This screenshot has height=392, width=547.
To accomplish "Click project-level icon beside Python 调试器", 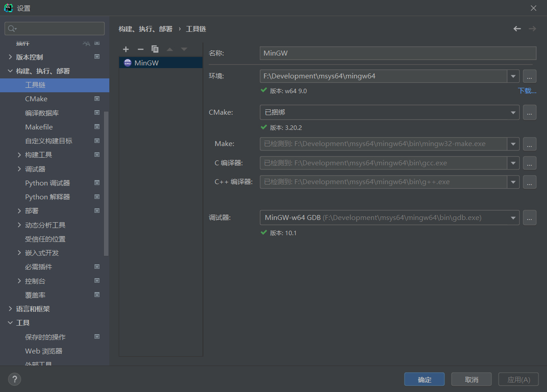I will point(97,183).
